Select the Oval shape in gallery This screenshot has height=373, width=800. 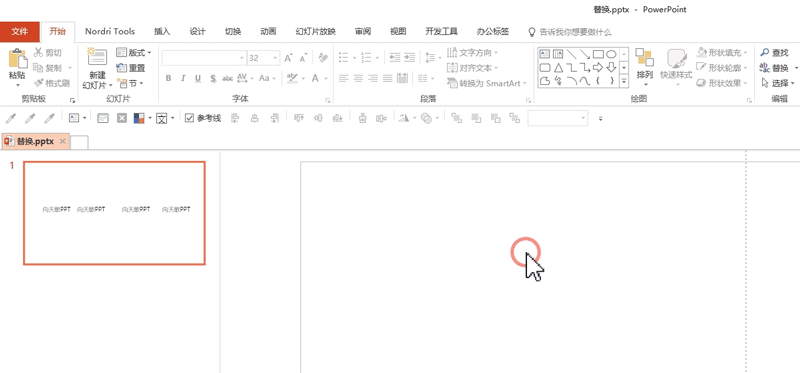coord(611,54)
